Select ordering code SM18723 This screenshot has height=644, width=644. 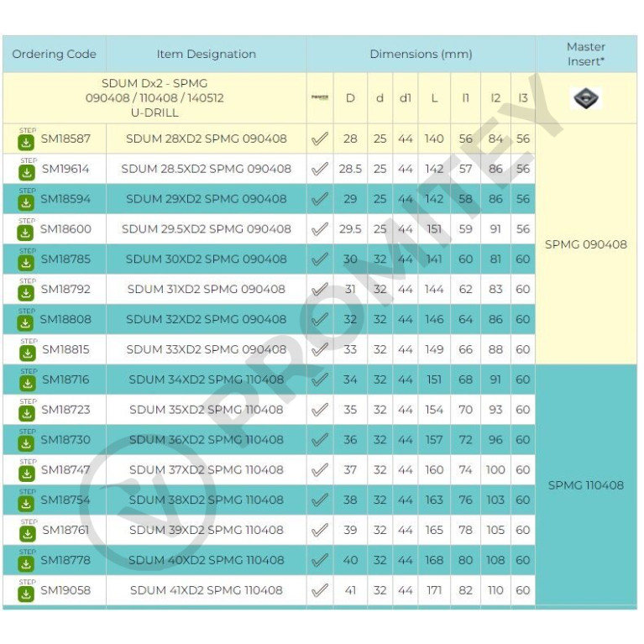65,410
